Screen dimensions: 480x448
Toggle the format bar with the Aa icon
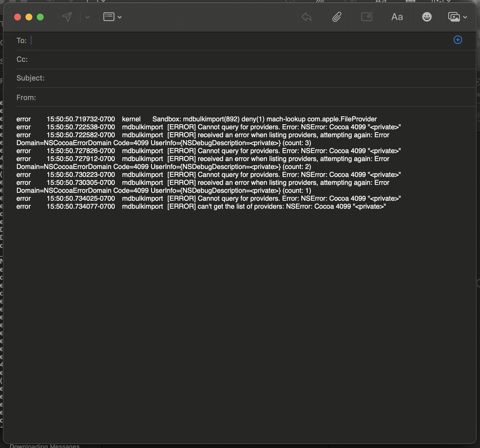coord(397,17)
